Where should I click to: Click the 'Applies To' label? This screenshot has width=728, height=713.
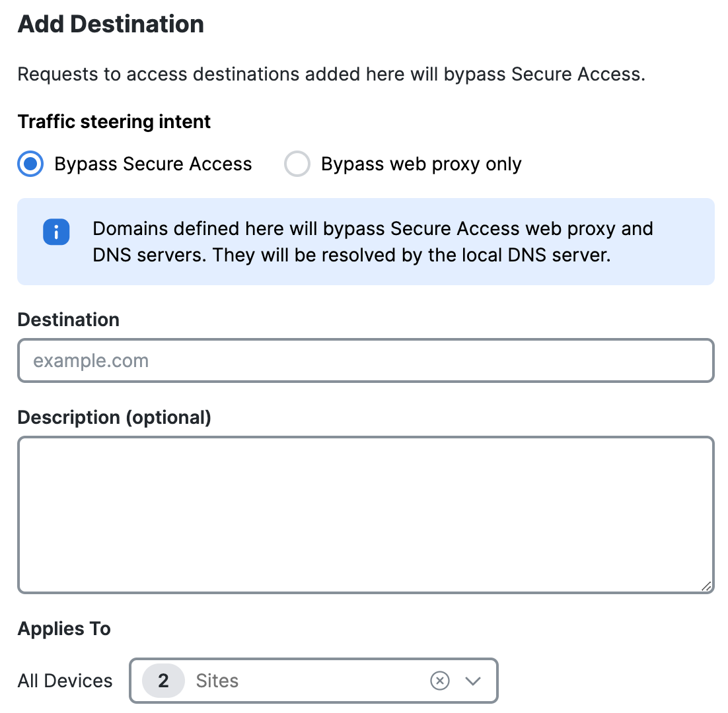[64, 628]
